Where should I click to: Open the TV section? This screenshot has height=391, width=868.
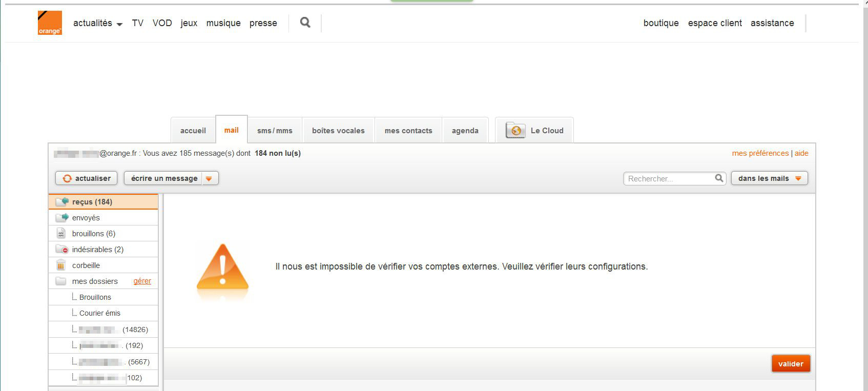(x=138, y=23)
